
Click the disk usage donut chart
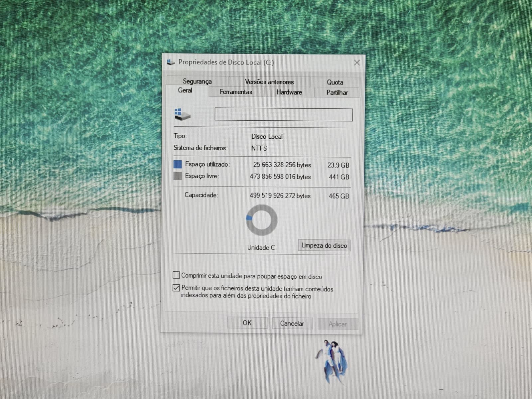[x=262, y=220]
